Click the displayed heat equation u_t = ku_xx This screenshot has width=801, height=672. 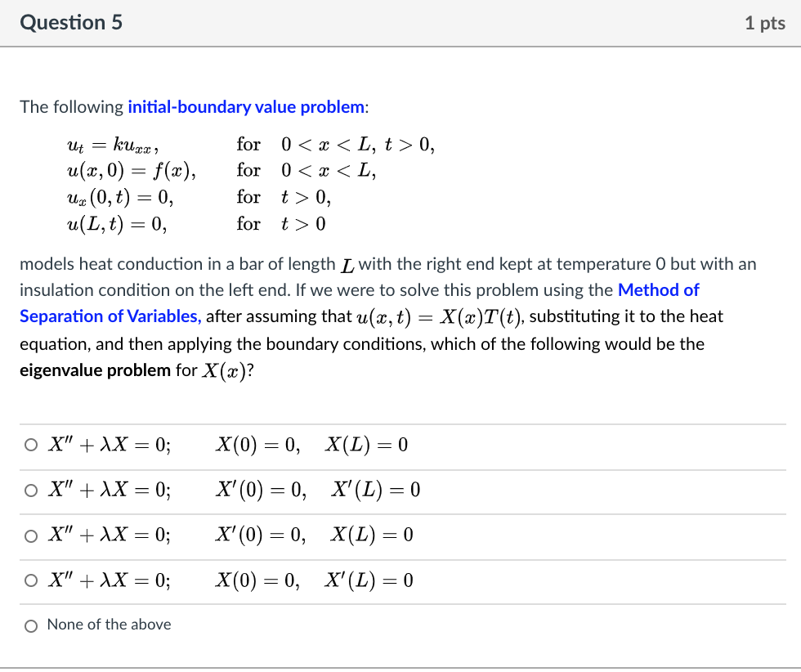tap(102, 144)
